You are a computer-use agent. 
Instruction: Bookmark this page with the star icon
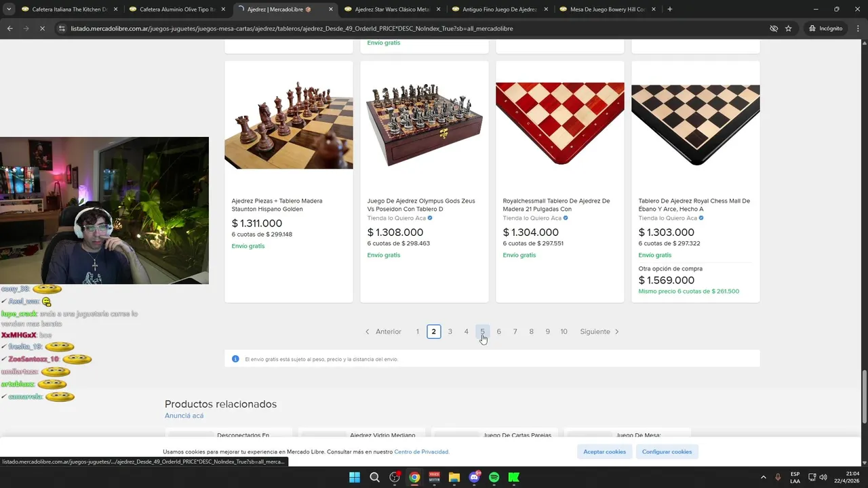point(789,28)
